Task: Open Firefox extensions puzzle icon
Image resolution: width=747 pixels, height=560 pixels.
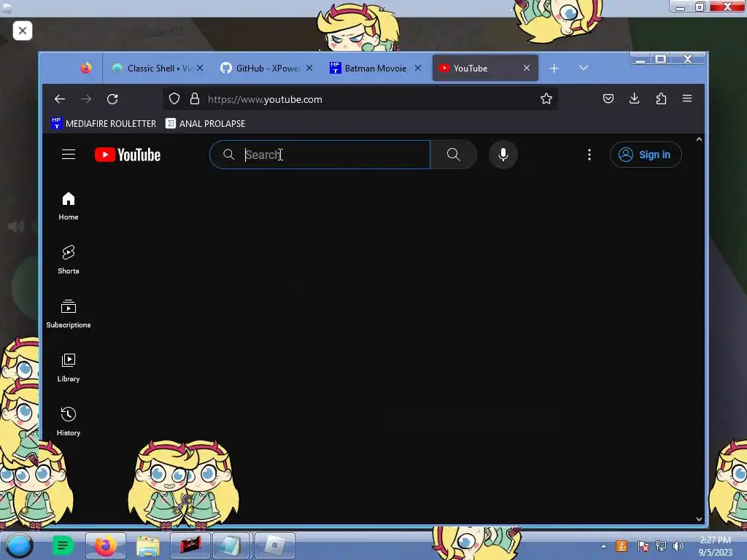Action: coord(661,98)
